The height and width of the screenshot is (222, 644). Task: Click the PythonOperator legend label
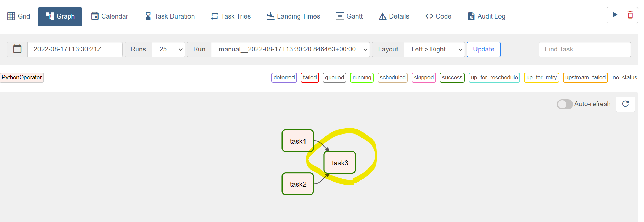click(x=22, y=78)
